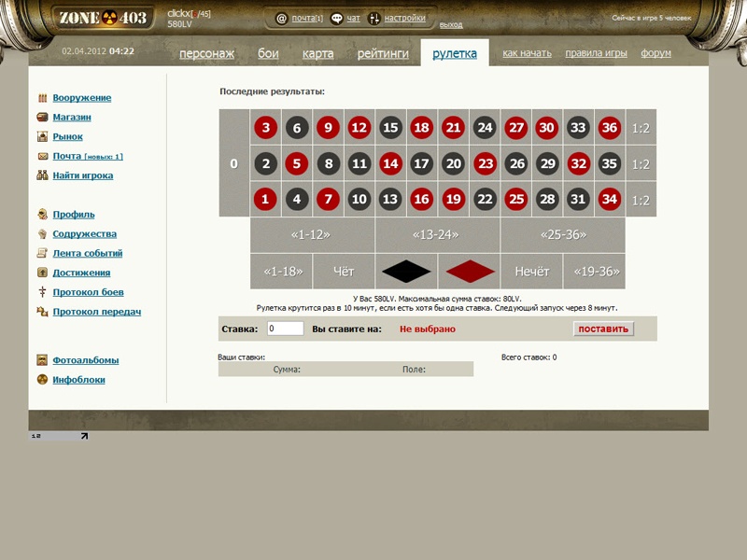Bet on the black diamond color

(406, 272)
